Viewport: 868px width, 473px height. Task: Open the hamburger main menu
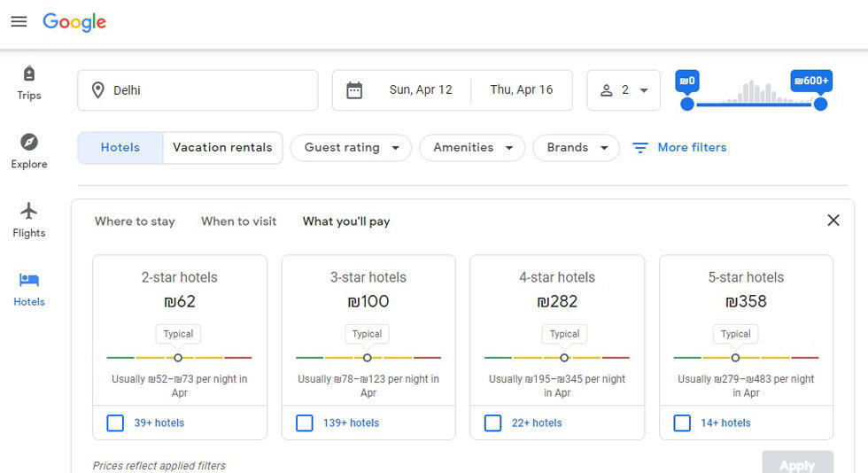coord(19,22)
